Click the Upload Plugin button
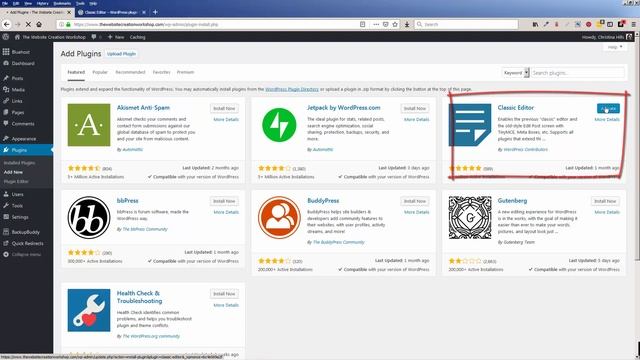This screenshot has height=360, width=640. click(121, 54)
